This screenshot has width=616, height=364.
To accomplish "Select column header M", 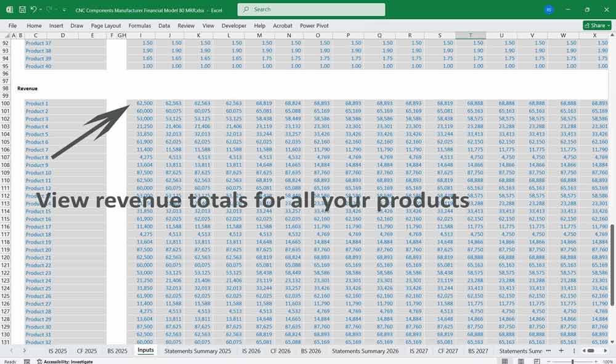I will click(259, 35).
